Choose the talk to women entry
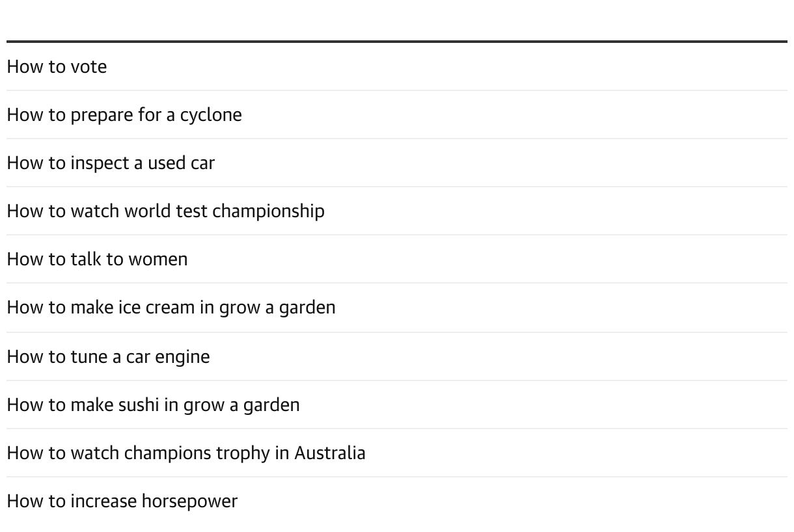 point(97,259)
